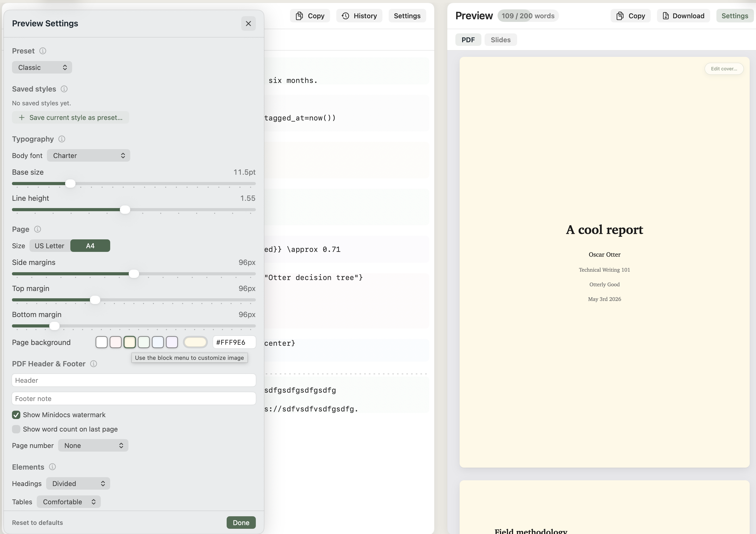Adjust the Top margin slider handle
The height and width of the screenshot is (534, 756).
pyautogui.click(x=95, y=300)
